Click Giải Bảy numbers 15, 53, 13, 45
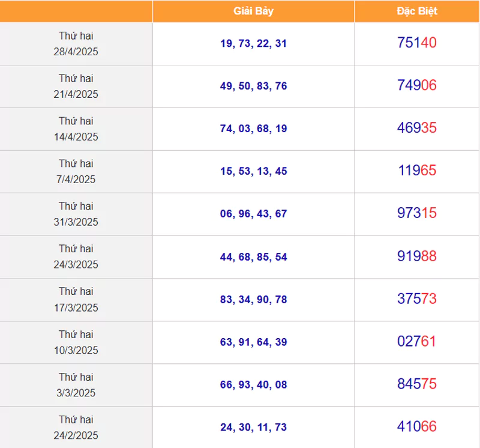 (x=253, y=171)
